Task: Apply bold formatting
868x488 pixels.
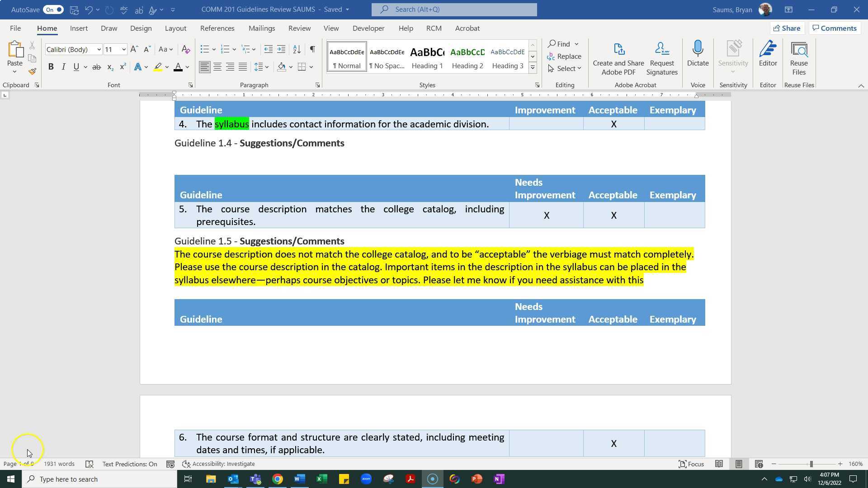Action: (51, 66)
